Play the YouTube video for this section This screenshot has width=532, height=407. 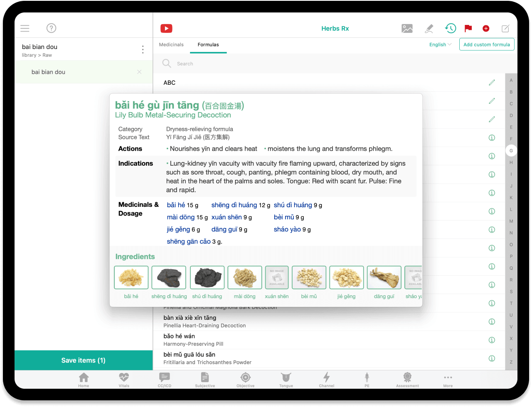click(x=166, y=28)
